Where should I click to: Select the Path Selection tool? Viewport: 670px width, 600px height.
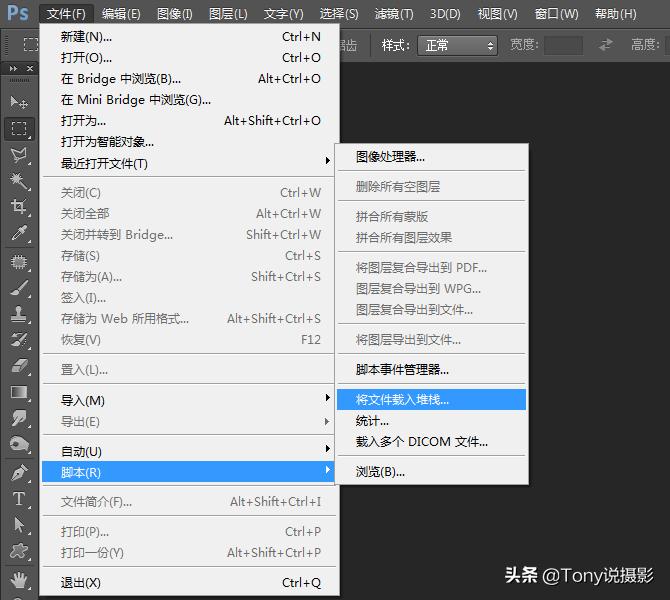(x=19, y=525)
